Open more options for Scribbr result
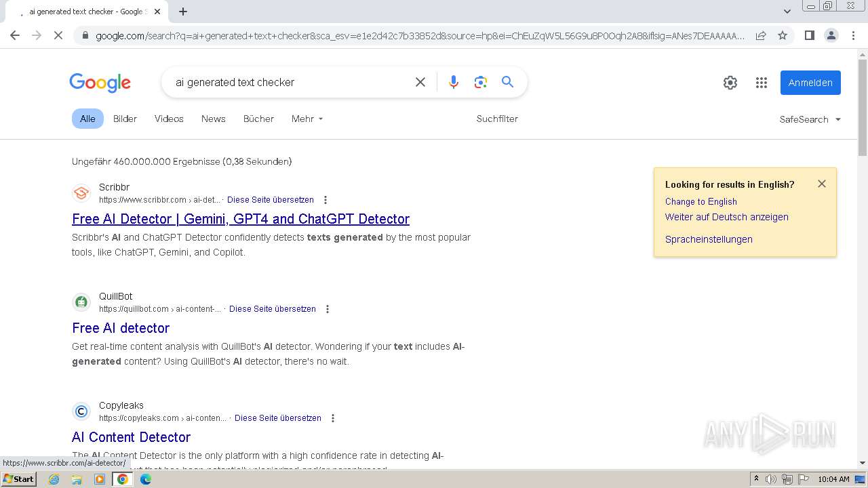Image resolution: width=868 pixels, height=488 pixels. click(x=325, y=200)
